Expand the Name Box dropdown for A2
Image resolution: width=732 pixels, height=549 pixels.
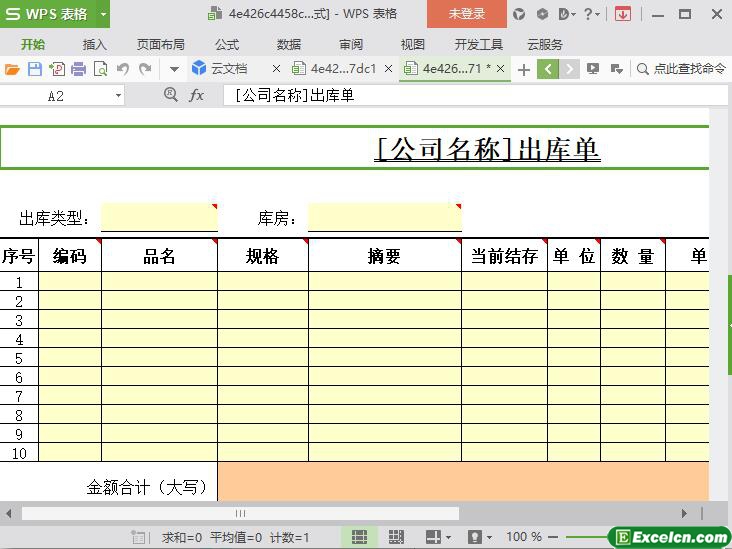(x=118, y=95)
